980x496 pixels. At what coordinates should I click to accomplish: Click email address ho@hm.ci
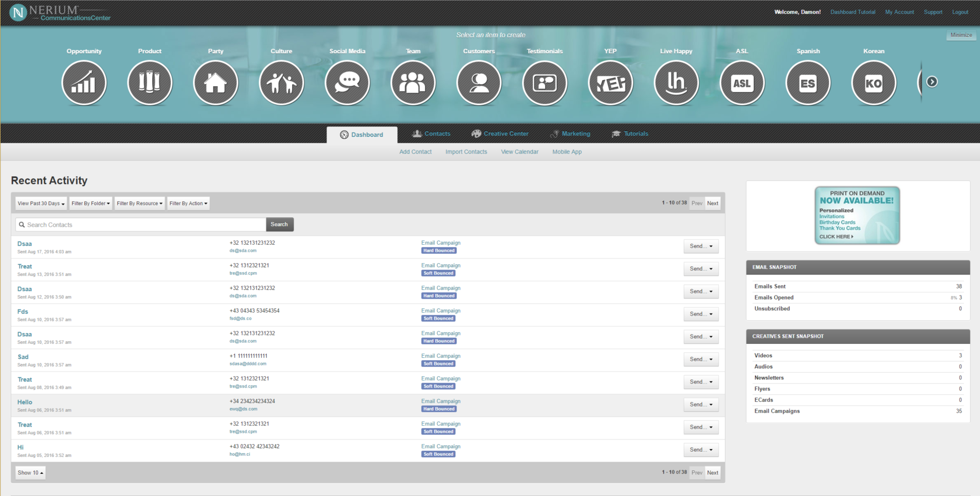(x=240, y=454)
